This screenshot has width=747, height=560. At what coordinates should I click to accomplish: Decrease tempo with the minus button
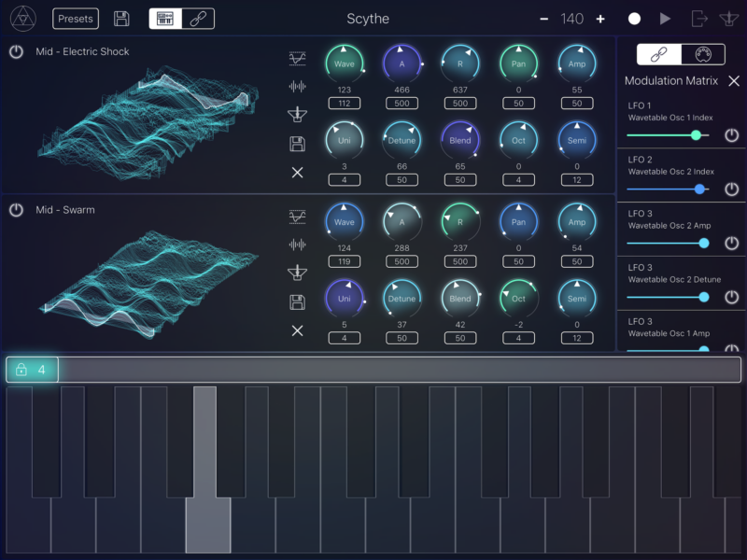[x=544, y=19]
